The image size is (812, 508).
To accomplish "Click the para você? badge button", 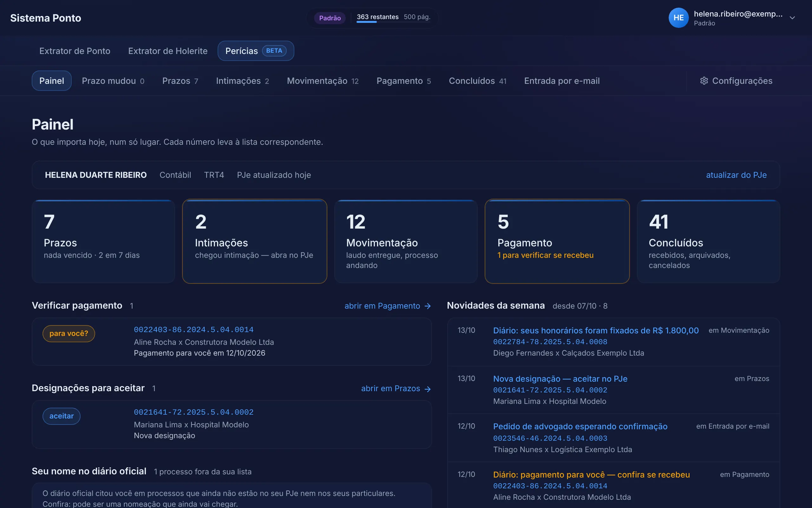I will coord(69,333).
